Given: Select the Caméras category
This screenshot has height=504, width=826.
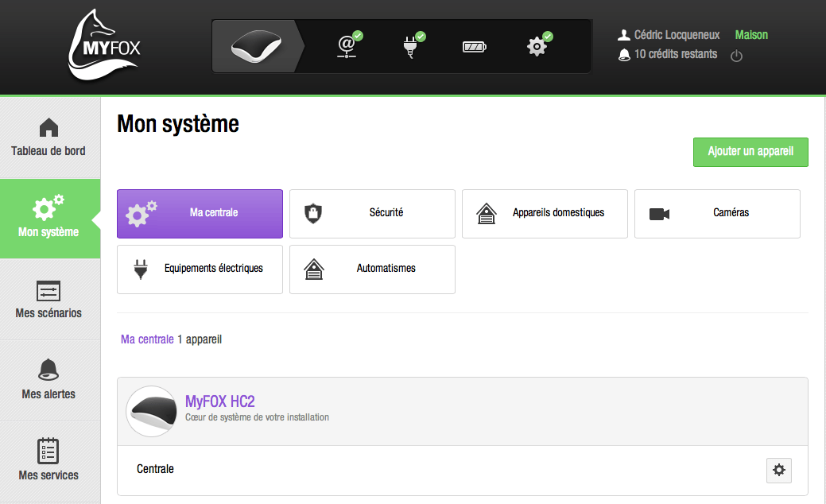Looking at the screenshot, I should [717, 214].
